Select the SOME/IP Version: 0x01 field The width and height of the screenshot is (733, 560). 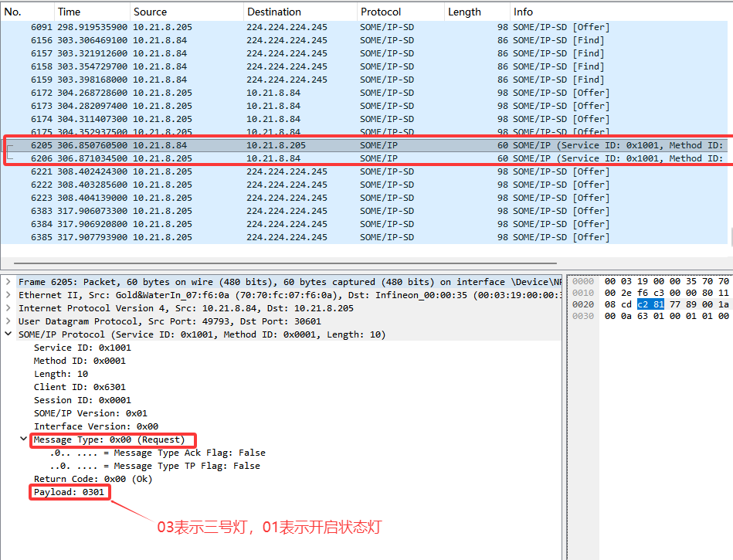point(90,412)
